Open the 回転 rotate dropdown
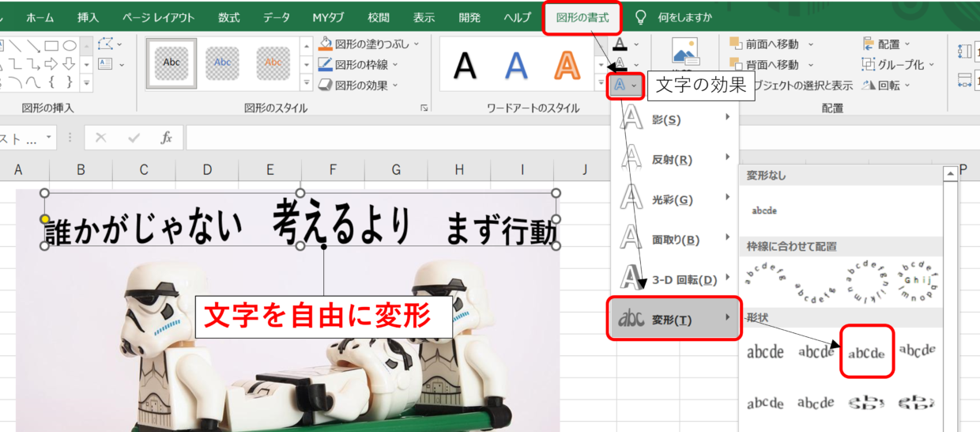The width and height of the screenshot is (980, 432). [887, 85]
